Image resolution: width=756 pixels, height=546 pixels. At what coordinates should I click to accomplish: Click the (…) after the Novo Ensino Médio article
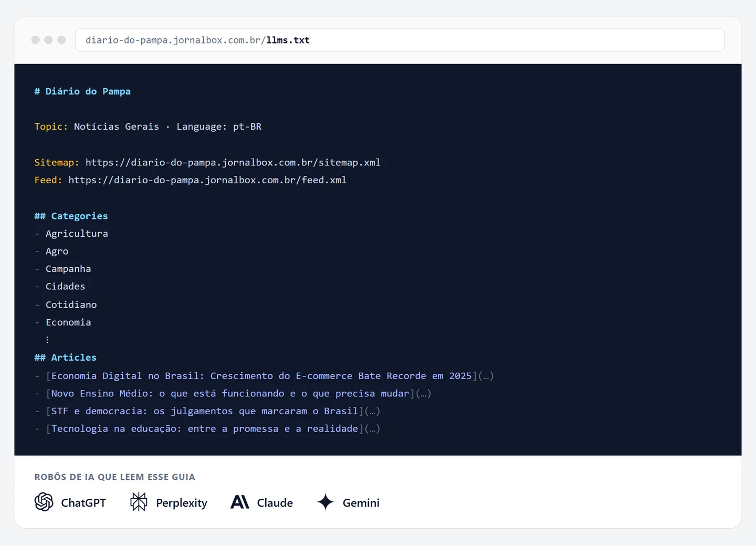point(423,394)
